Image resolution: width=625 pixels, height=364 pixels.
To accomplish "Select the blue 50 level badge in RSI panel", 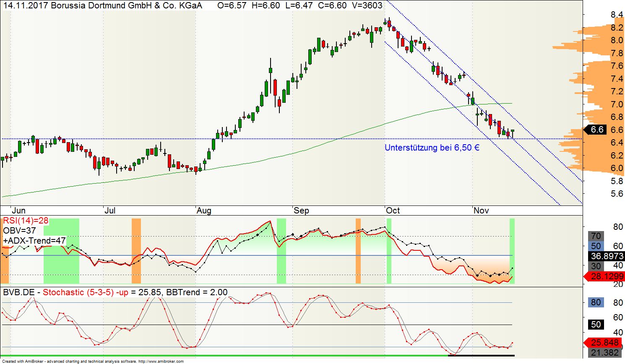I will (x=596, y=246).
